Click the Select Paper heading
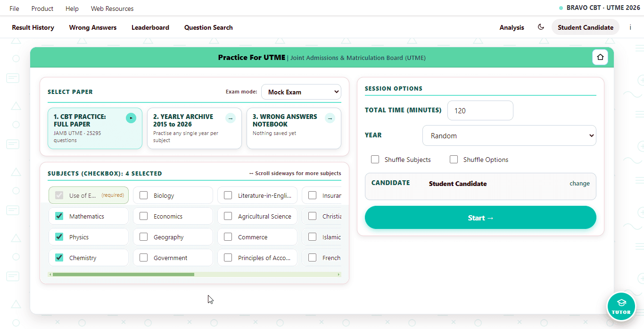Screen dimensions: 644x329 (70, 92)
